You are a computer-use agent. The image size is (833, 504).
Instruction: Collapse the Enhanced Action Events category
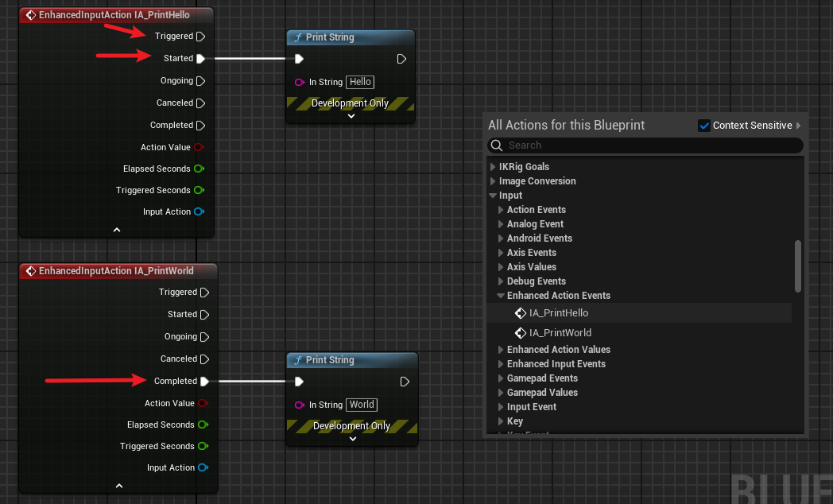point(501,296)
